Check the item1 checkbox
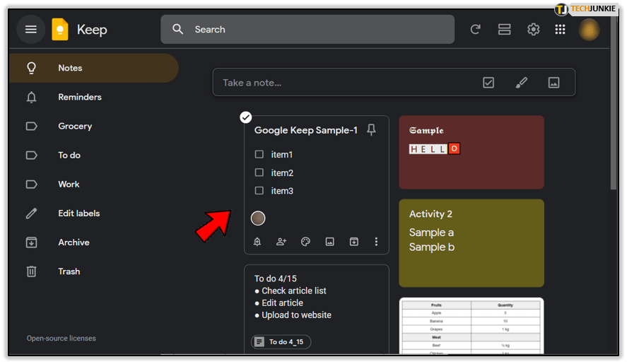Image resolution: width=627 pixels, height=364 pixels. click(259, 154)
